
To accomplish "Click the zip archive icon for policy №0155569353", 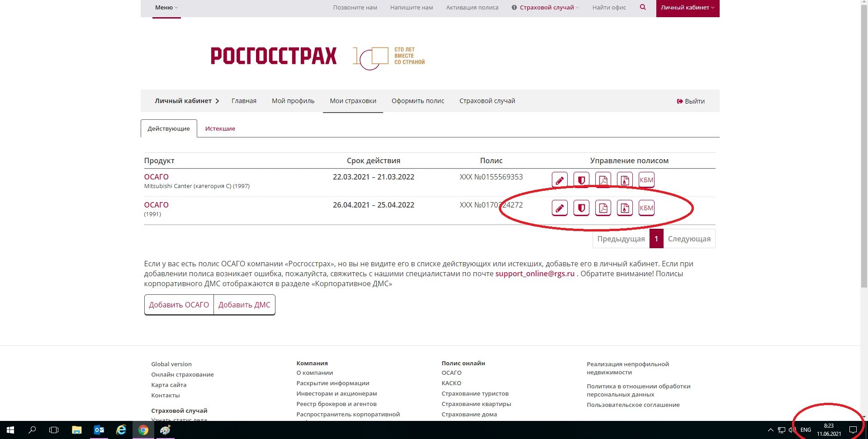I will [625, 180].
